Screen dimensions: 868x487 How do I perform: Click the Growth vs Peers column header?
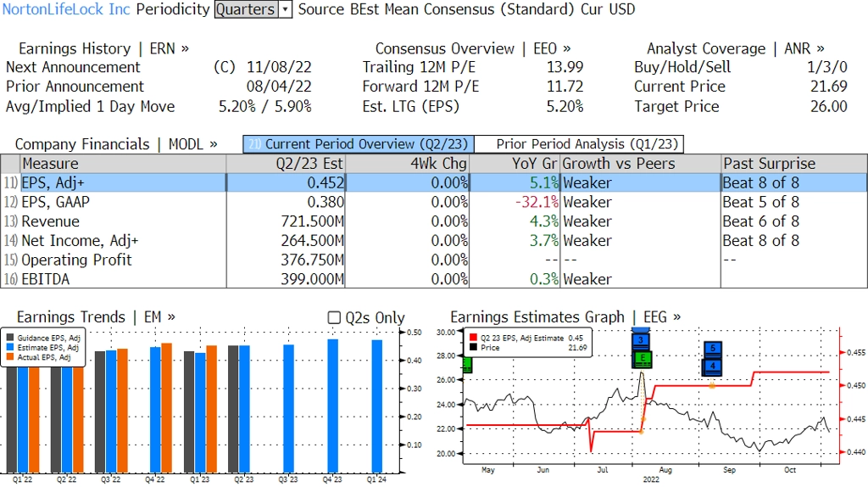click(x=641, y=164)
